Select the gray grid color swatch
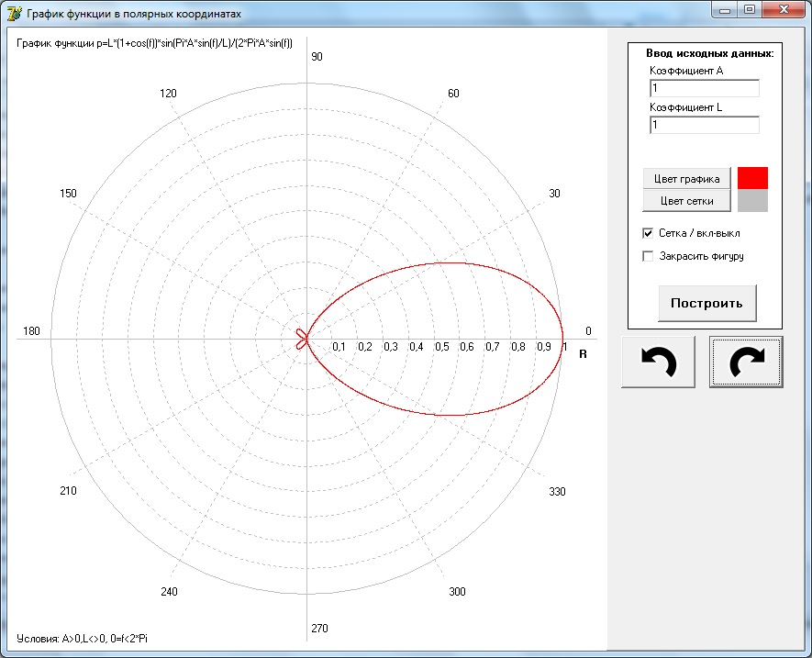812x658 pixels. (752, 200)
